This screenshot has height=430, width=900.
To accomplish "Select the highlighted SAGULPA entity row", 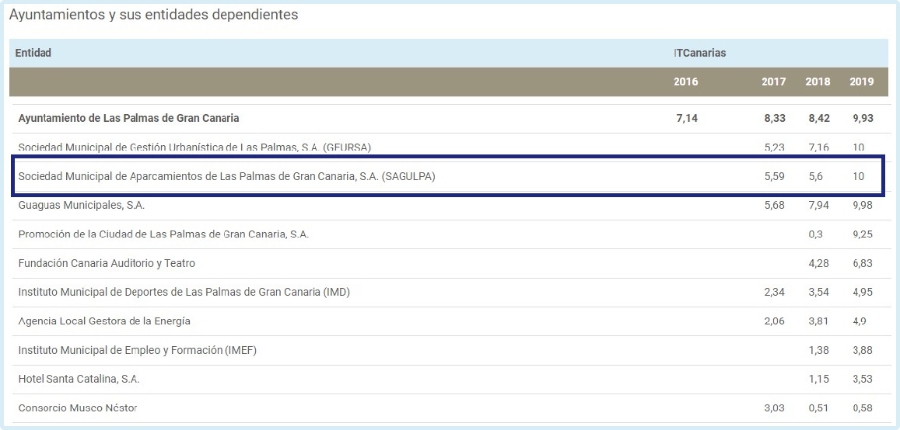I will click(227, 176).
